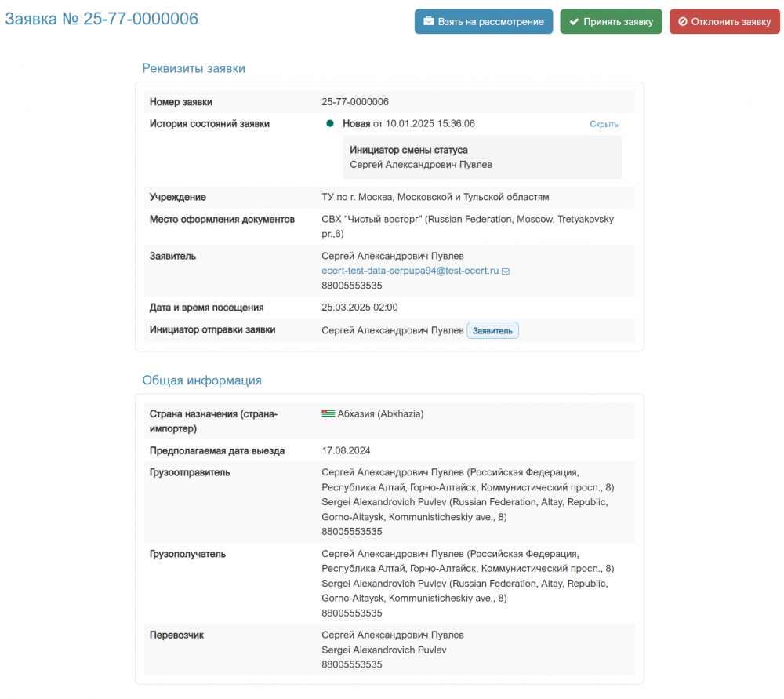
Task: Click the visit date value 25.03.2025 02:00
Action: click(x=360, y=308)
